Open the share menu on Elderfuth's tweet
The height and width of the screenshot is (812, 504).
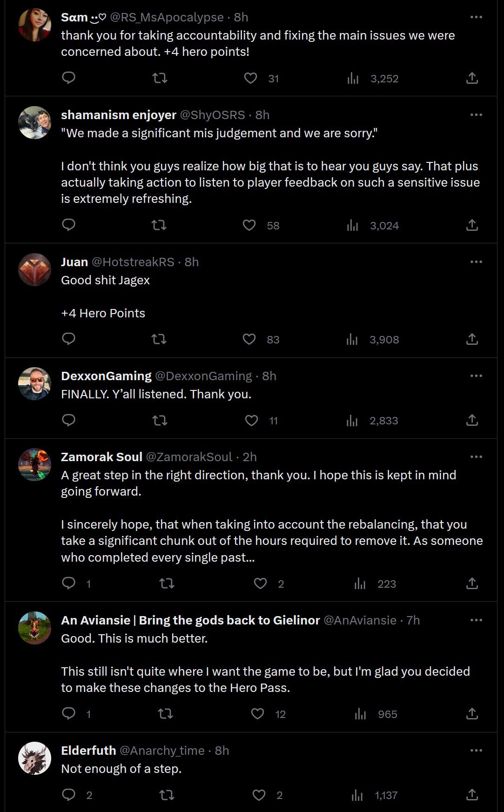[x=472, y=795]
